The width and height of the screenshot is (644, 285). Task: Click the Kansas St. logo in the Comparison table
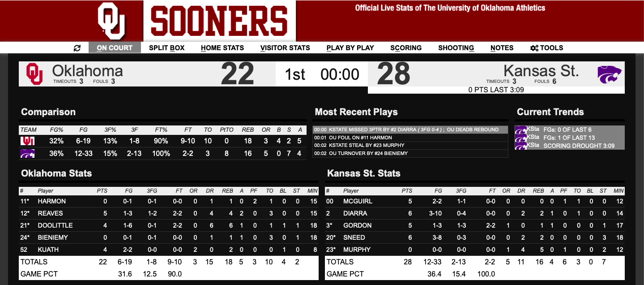click(28, 153)
